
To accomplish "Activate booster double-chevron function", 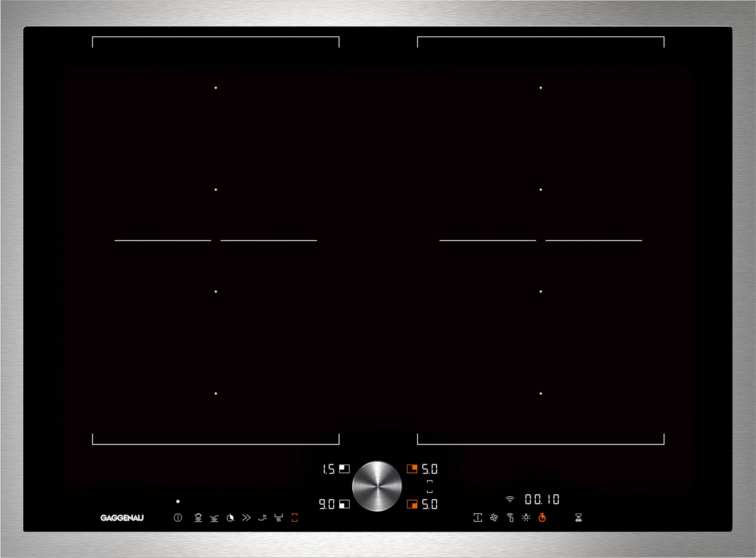I will point(246,518).
